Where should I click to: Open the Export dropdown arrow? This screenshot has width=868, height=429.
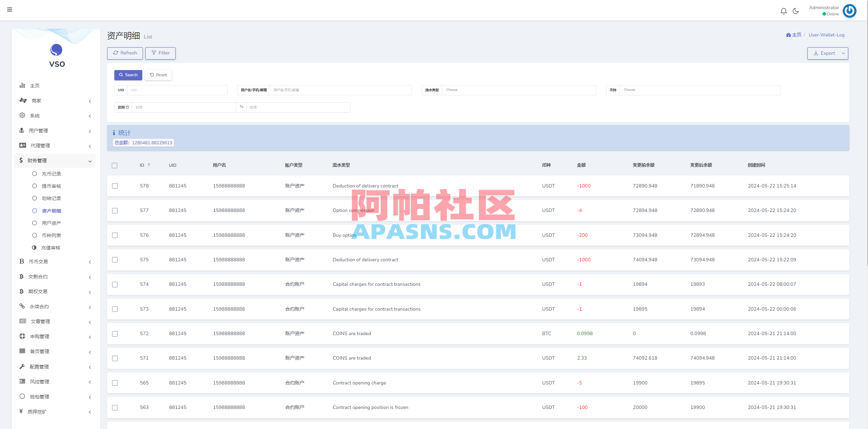point(843,53)
